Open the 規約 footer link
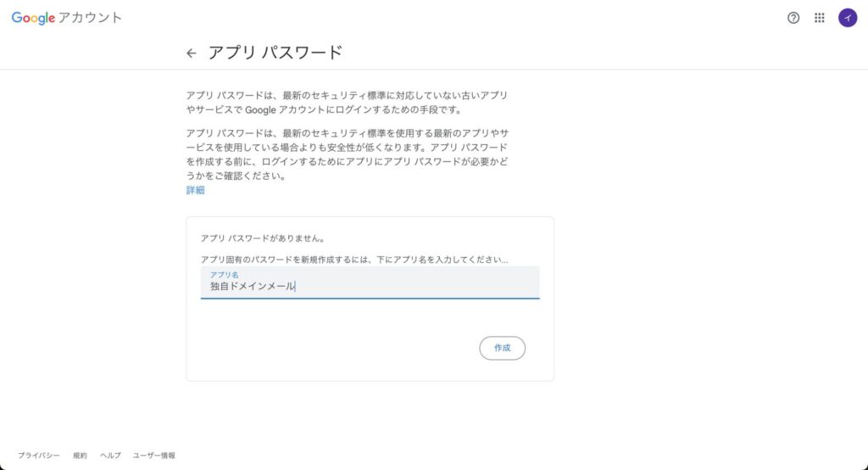The image size is (868, 470). (x=81, y=456)
